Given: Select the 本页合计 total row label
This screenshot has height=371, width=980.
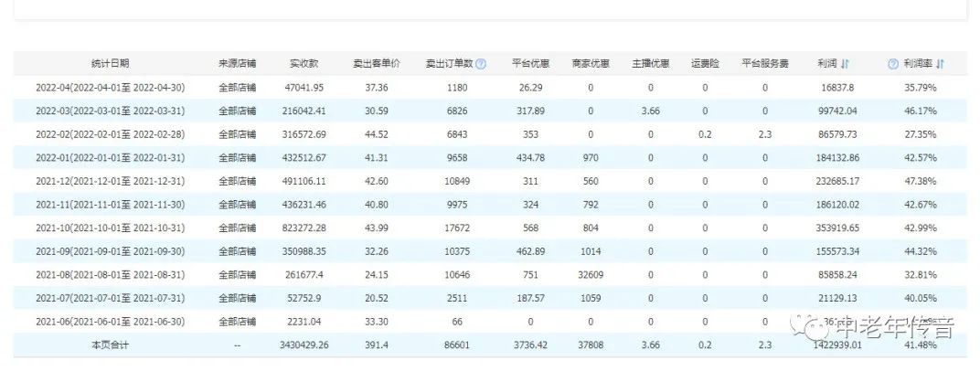Looking at the screenshot, I should (110, 344).
